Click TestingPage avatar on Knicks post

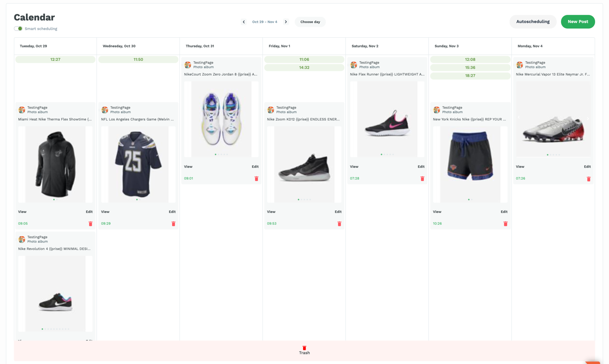pos(436,110)
